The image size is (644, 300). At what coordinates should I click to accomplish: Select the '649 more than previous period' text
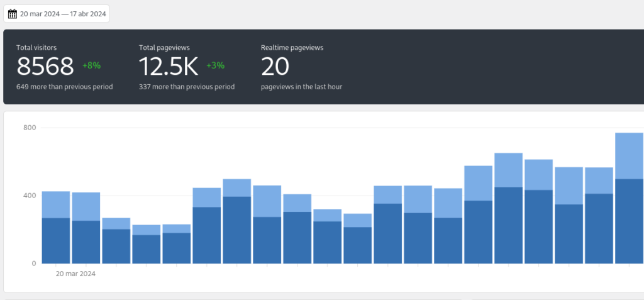[x=65, y=87]
